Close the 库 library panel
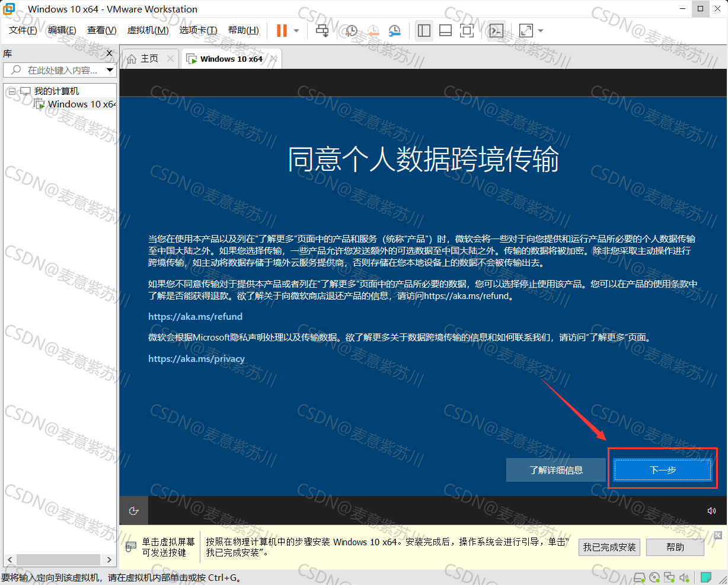Image resolution: width=728 pixels, height=585 pixels. point(109,53)
